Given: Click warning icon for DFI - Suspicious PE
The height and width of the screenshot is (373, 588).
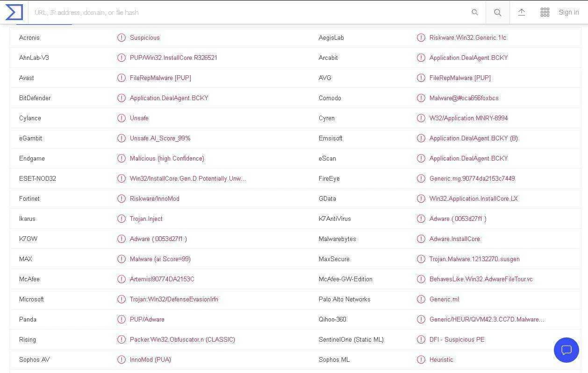Looking at the screenshot, I should pyautogui.click(x=421, y=339).
